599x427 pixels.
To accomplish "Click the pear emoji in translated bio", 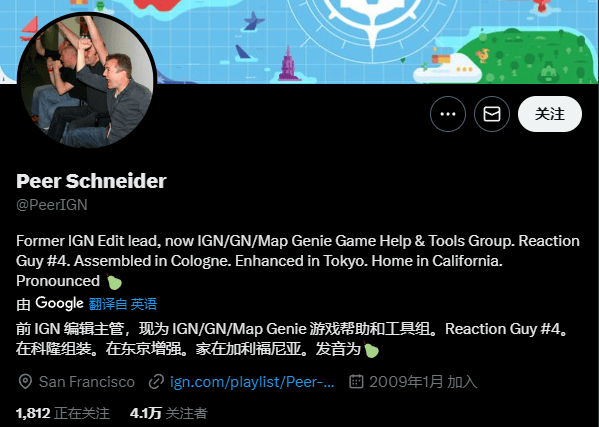I will pyautogui.click(x=371, y=350).
